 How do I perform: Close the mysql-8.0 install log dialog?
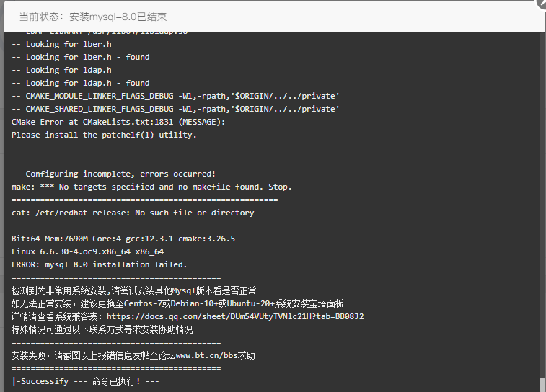[x=542, y=4]
